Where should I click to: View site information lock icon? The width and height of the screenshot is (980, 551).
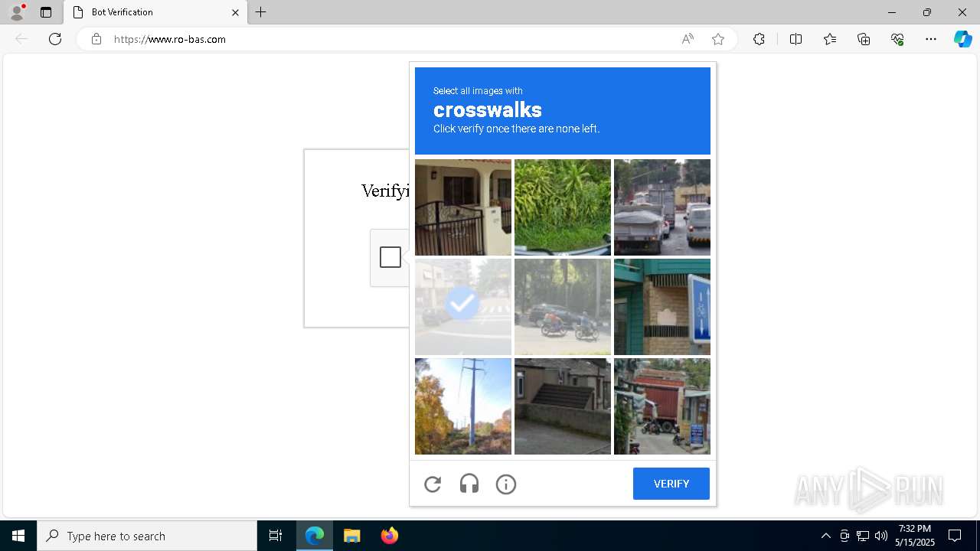[96, 39]
